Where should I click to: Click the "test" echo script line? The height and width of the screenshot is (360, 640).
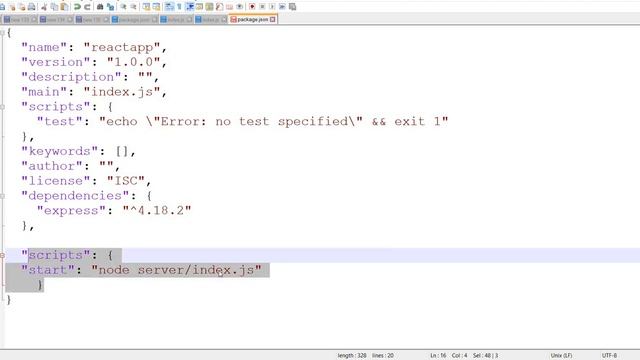tap(242, 122)
